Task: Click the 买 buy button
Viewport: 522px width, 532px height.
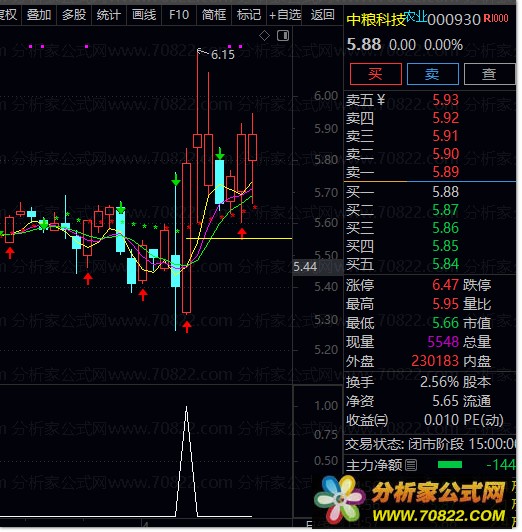Action: (375, 74)
